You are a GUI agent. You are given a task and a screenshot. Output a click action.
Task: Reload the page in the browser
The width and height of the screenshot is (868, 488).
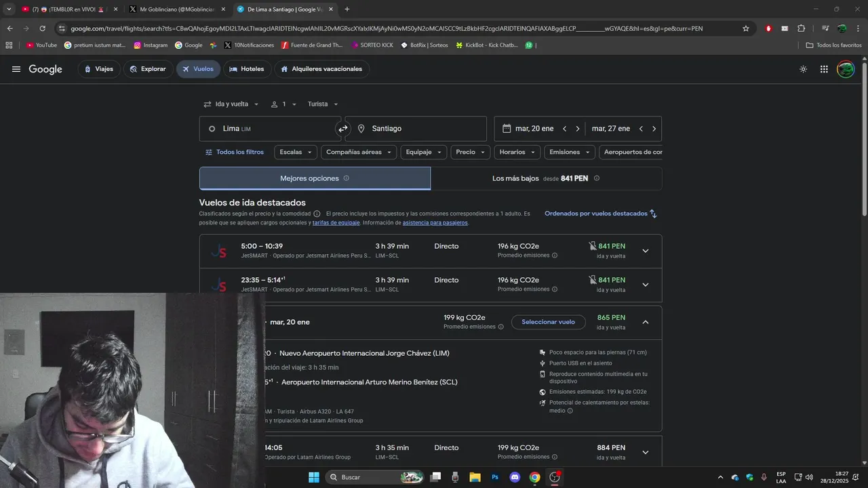[x=42, y=28]
